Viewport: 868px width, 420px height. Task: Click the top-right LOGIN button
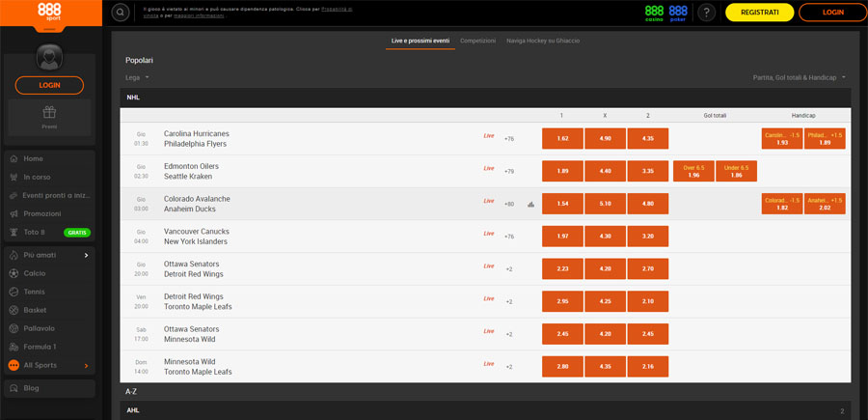(832, 13)
